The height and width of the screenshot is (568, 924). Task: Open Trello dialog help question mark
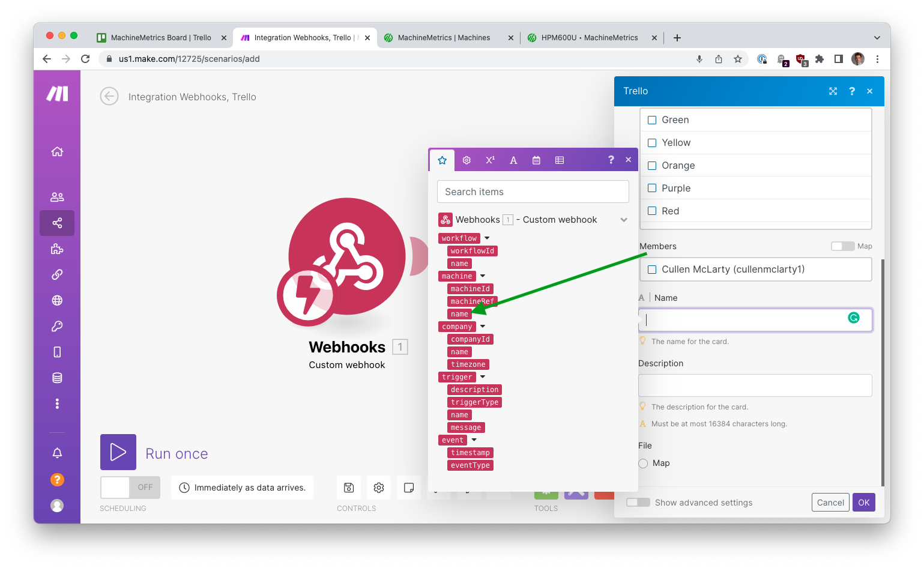[852, 91]
